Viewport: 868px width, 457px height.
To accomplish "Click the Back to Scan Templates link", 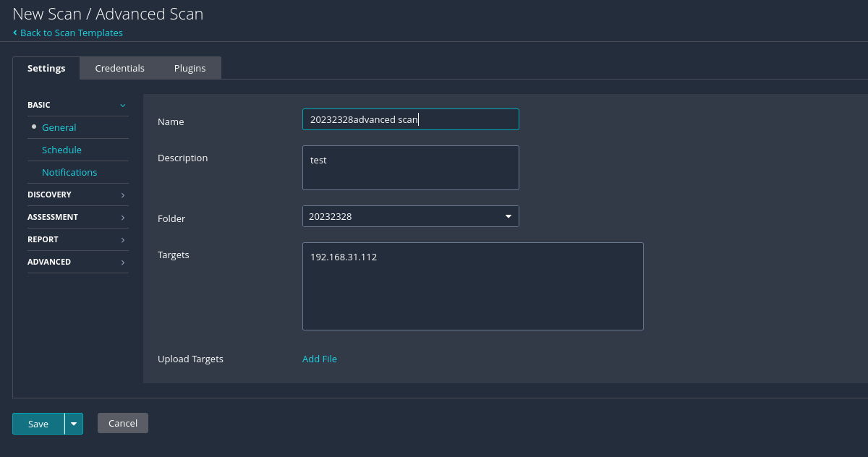I will point(71,33).
